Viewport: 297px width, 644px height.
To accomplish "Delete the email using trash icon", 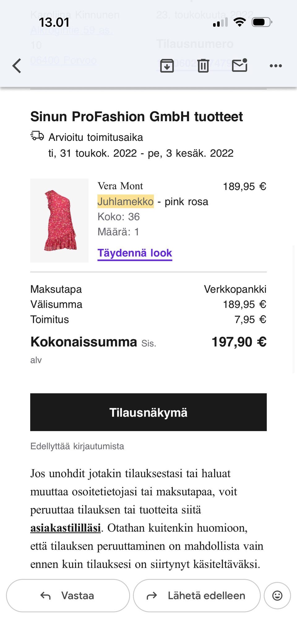I will pyautogui.click(x=203, y=66).
